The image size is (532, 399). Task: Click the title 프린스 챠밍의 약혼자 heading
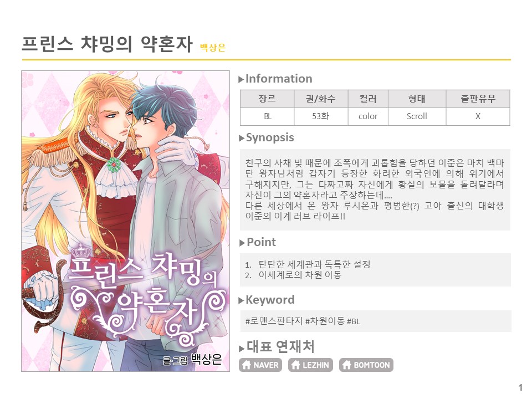coord(107,44)
